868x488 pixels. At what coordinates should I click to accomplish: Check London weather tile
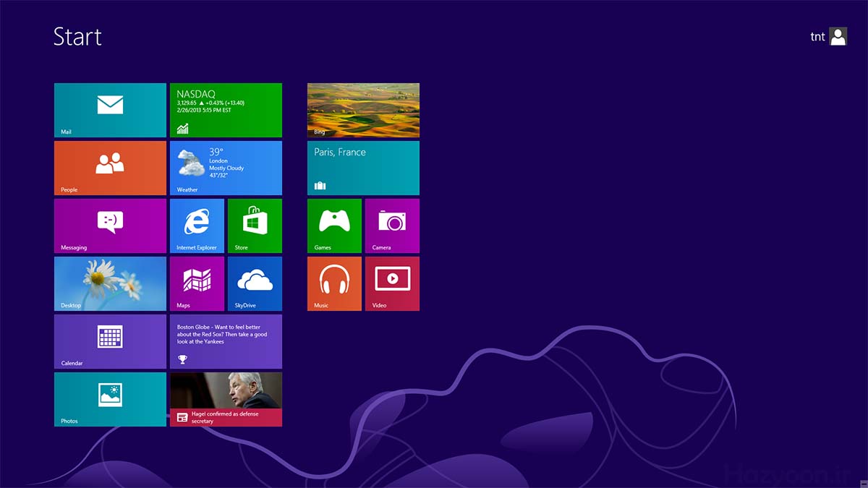click(226, 168)
